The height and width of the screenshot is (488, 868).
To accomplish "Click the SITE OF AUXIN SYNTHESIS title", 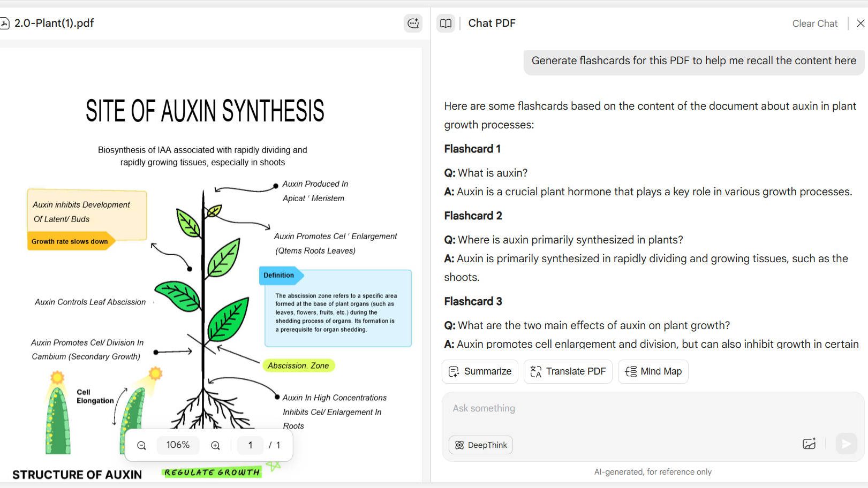I will (205, 111).
